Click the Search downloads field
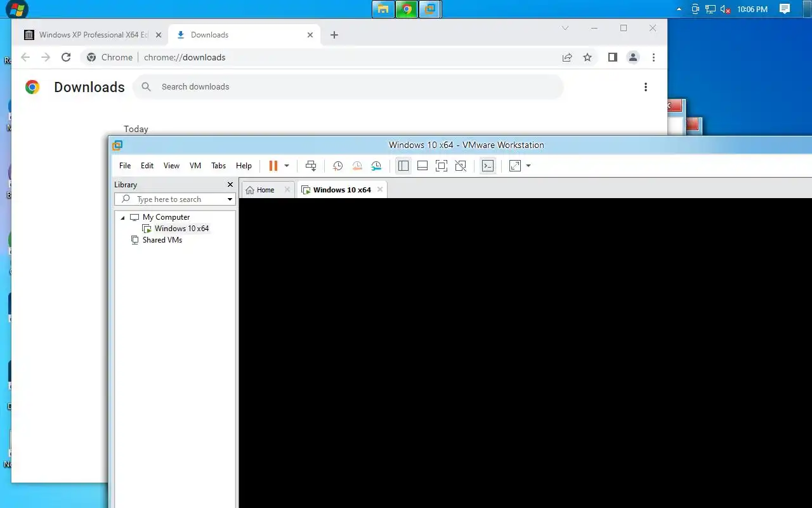This screenshot has height=508, width=812. tap(348, 87)
